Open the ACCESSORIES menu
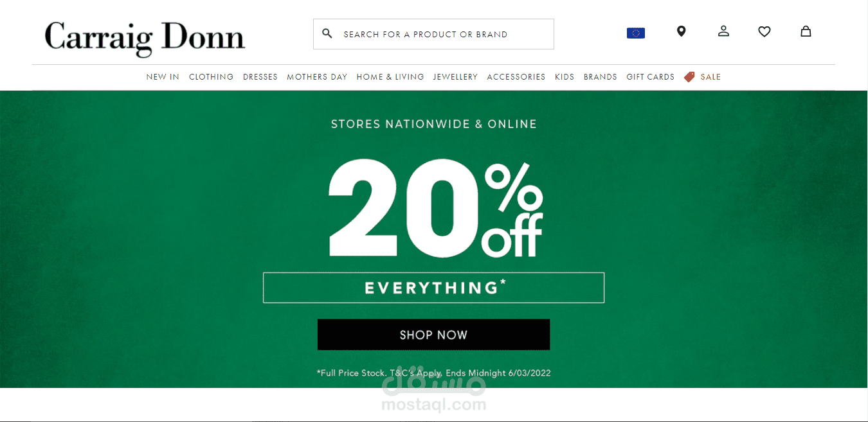 (x=516, y=77)
